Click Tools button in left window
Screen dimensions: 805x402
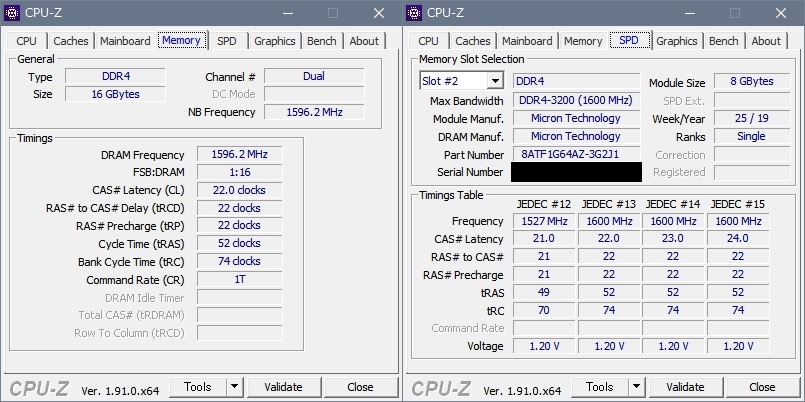coord(198,387)
